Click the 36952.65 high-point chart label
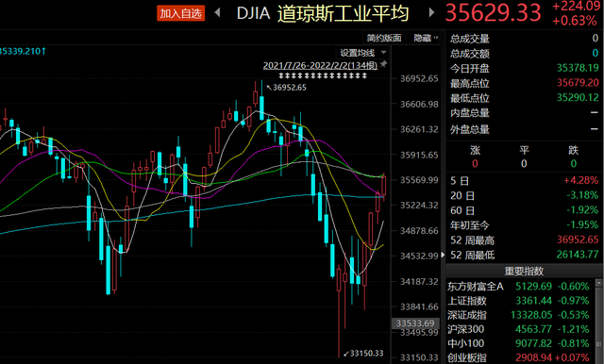This screenshot has width=604, height=364. [x=290, y=88]
